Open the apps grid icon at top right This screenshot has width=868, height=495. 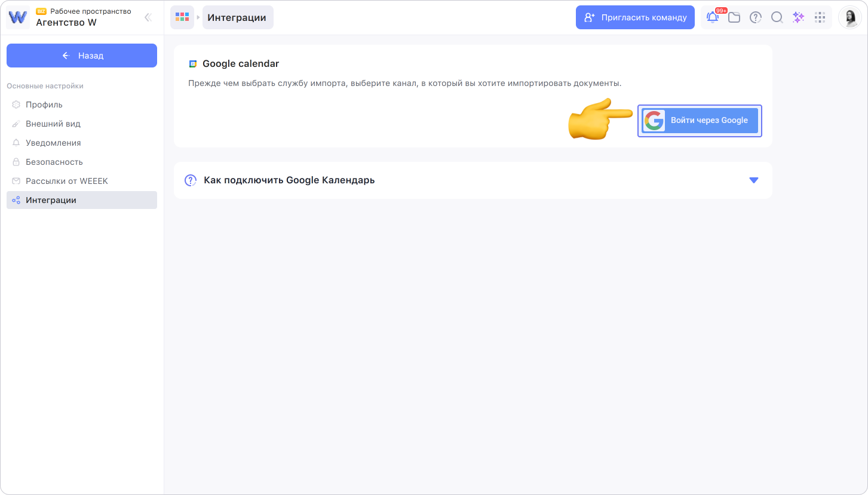coord(820,17)
